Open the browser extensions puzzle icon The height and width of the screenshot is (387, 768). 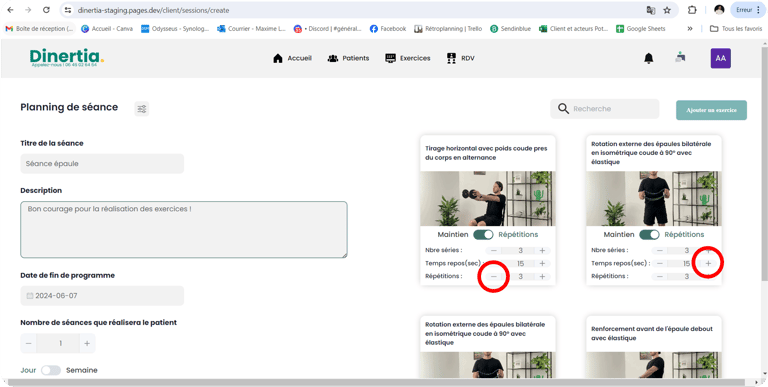692,10
